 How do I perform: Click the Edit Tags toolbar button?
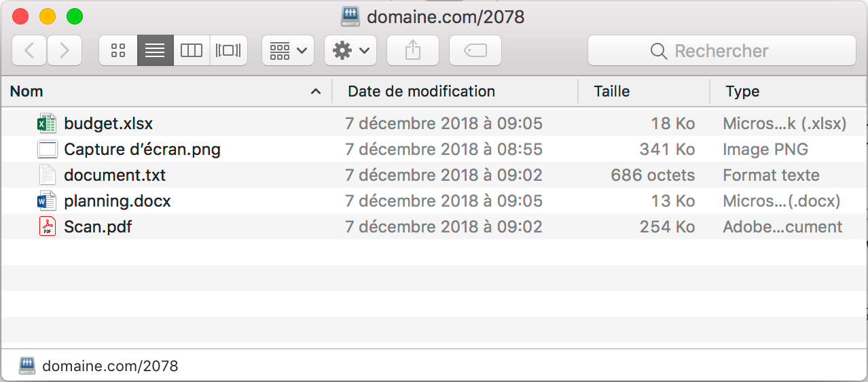[x=475, y=50]
